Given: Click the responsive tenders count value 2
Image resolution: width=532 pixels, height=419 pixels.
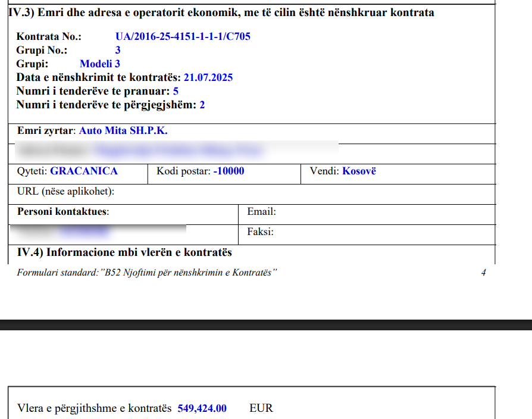Looking at the screenshot, I should point(202,105).
